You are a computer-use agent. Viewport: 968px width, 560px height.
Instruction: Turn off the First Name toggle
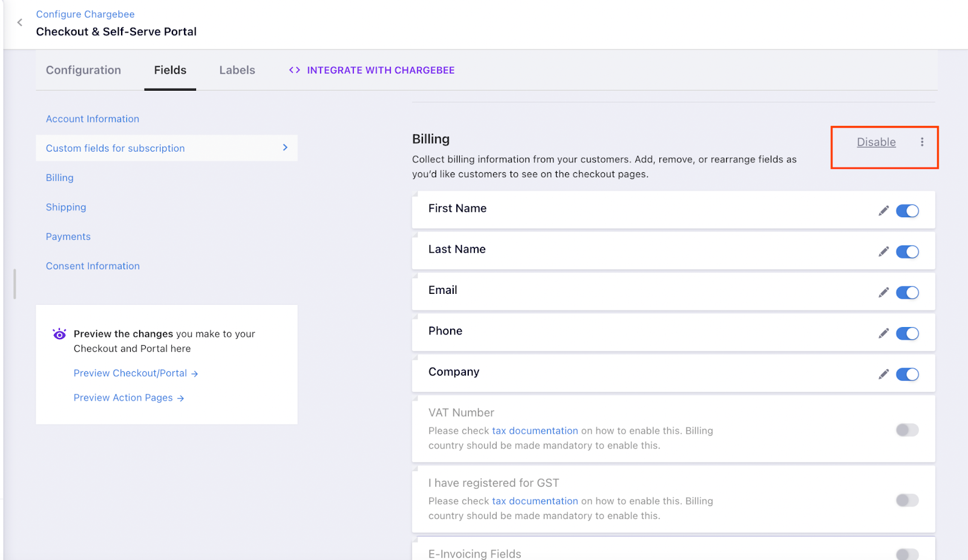tap(907, 210)
